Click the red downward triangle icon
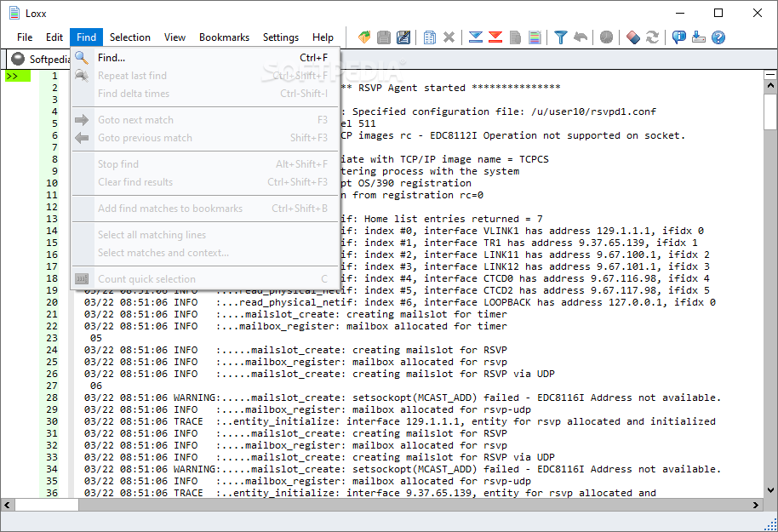Screen dimensions: 778x532 point(495,37)
